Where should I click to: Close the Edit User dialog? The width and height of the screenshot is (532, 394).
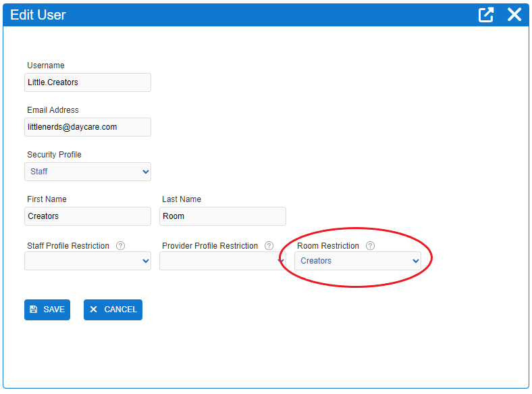coord(514,15)
